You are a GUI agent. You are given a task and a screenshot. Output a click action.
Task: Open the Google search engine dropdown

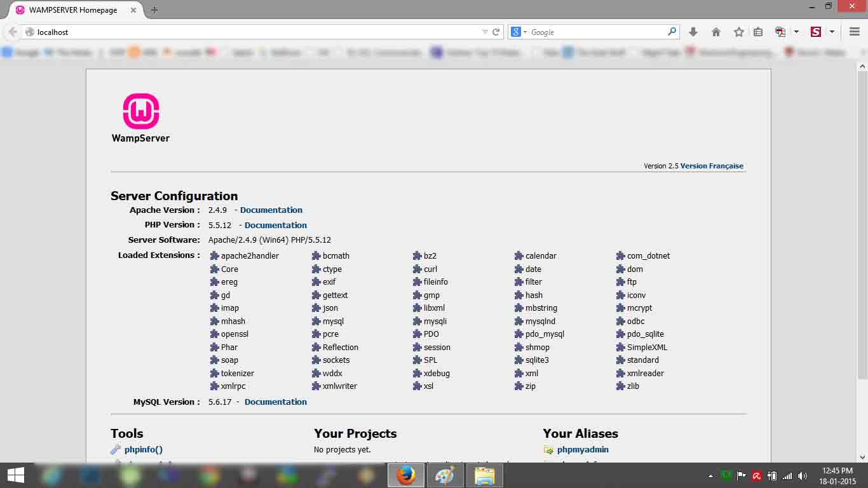[x=525, y=32]
